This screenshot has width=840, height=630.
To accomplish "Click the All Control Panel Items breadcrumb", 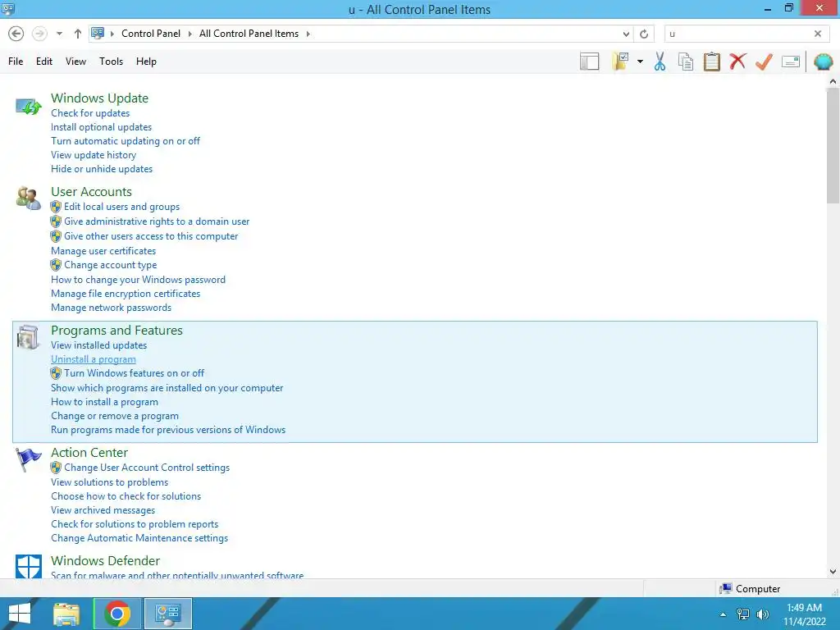I will [249, 33].
